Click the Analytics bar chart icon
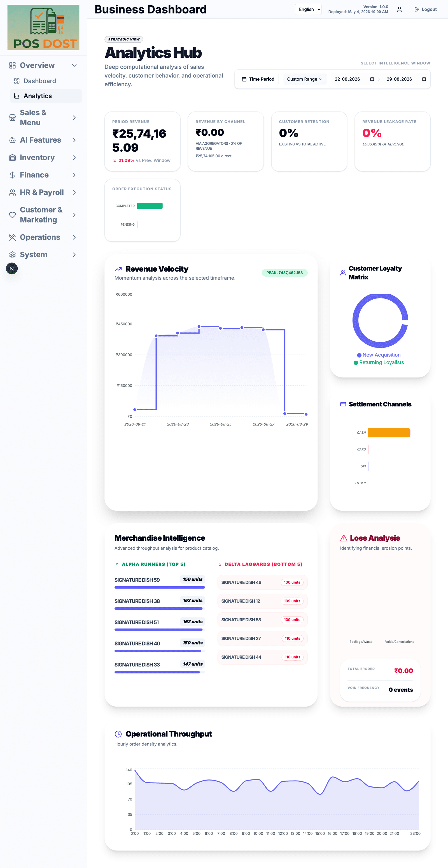Image resolution: width=448 pixels, height=868 pixels. (17, 96)
